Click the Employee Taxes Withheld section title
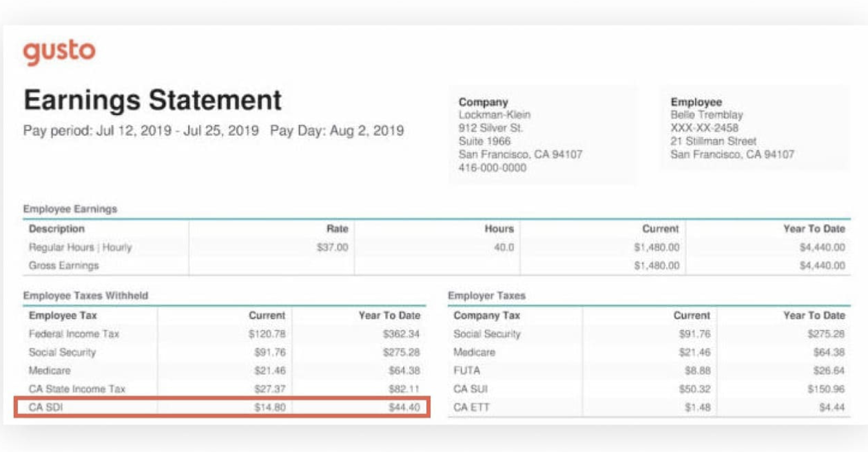This screenshot has height=452, width=868. coord(85,296)
